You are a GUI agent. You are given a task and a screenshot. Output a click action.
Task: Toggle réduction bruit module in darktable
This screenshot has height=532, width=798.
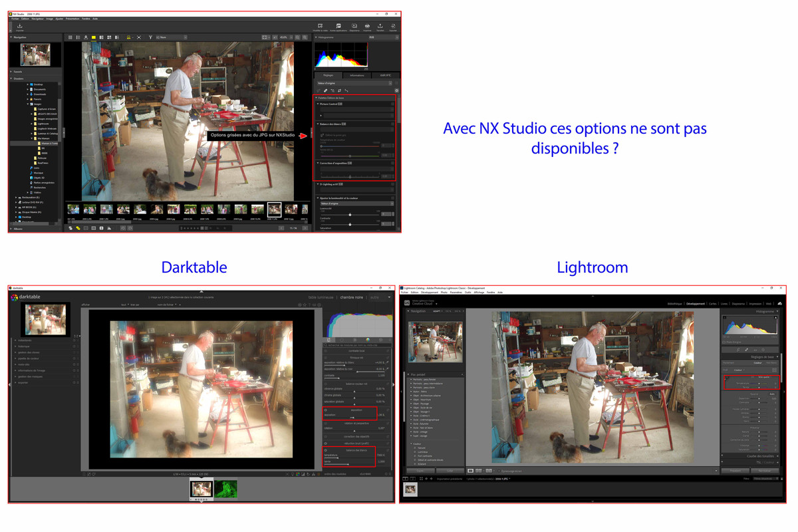tap(326, 444)
